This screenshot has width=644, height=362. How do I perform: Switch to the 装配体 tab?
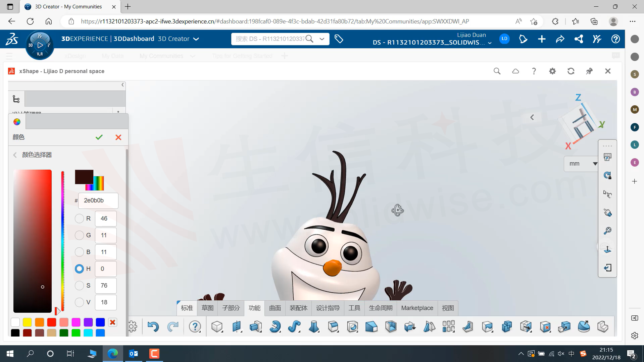[298, 308]
